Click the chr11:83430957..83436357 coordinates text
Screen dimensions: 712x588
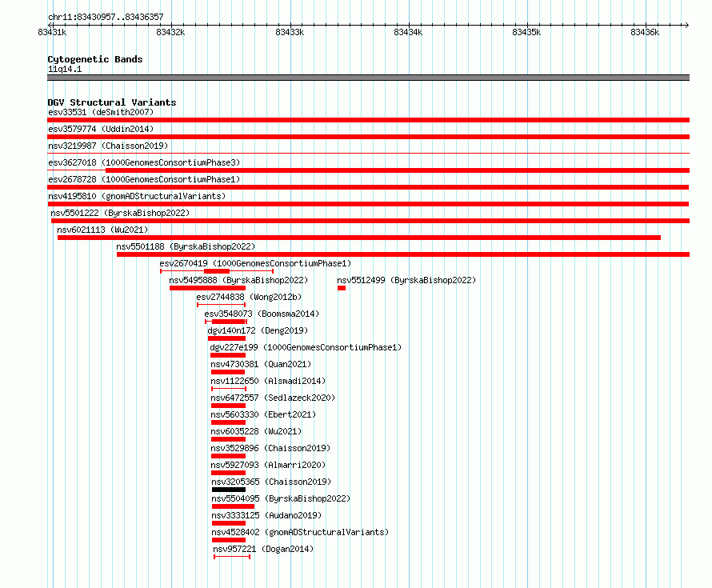(106, 17)
